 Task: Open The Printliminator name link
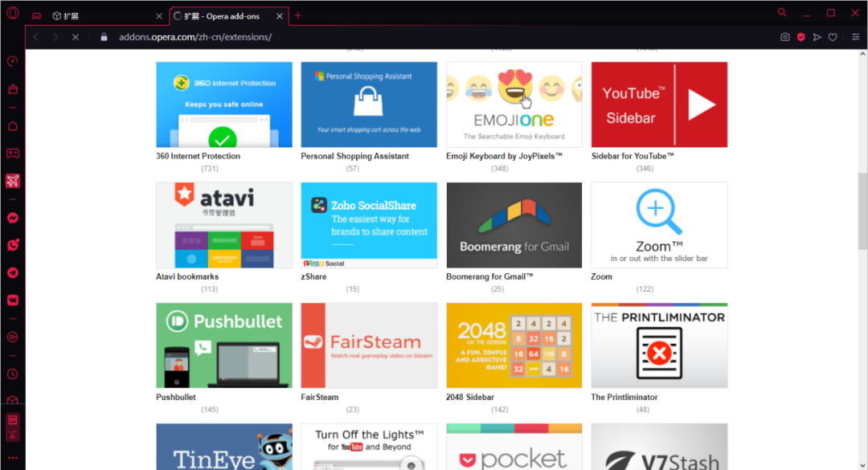(624, 398)
